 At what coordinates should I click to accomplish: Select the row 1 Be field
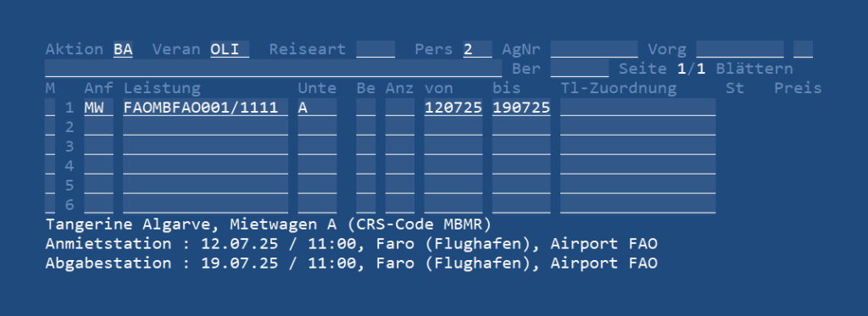(365, 108)
